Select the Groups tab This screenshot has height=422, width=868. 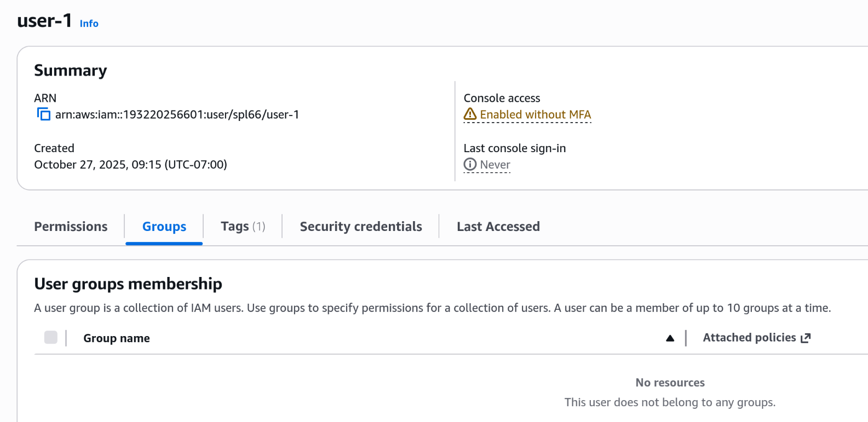(164, 227)
